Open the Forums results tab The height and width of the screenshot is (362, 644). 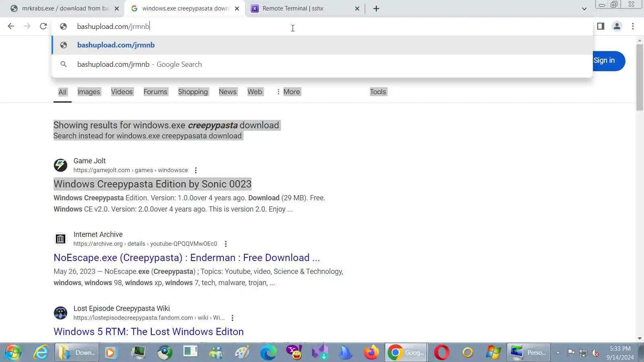pos(155,92)
